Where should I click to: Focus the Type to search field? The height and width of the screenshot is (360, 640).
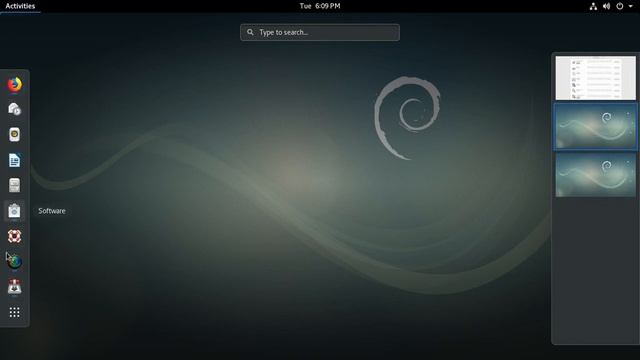(x=320, y=32)
